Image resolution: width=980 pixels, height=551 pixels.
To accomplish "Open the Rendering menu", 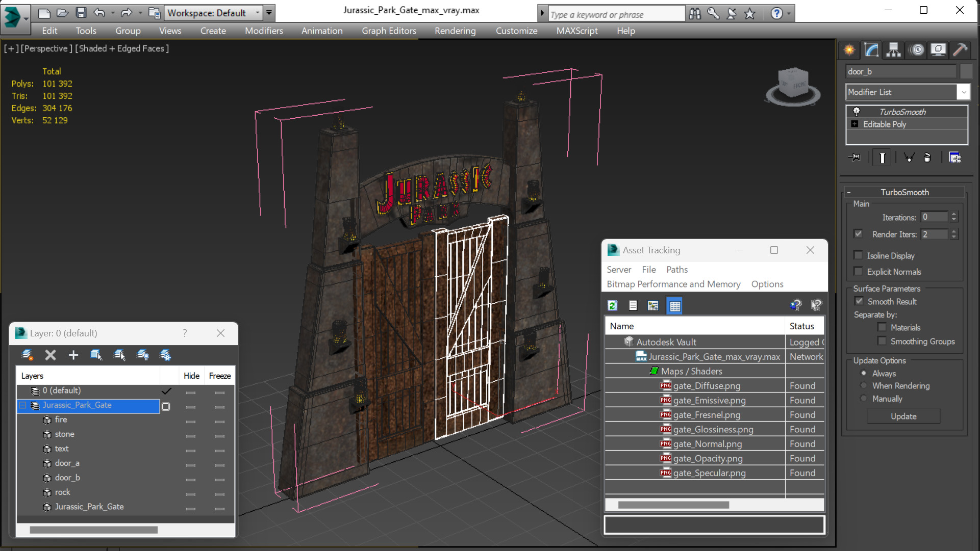I will [455, 31].
